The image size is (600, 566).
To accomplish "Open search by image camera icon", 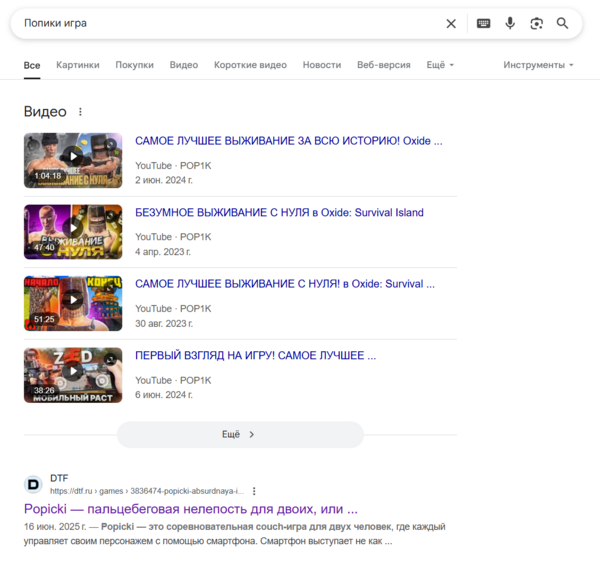I will tap(536, 24).
